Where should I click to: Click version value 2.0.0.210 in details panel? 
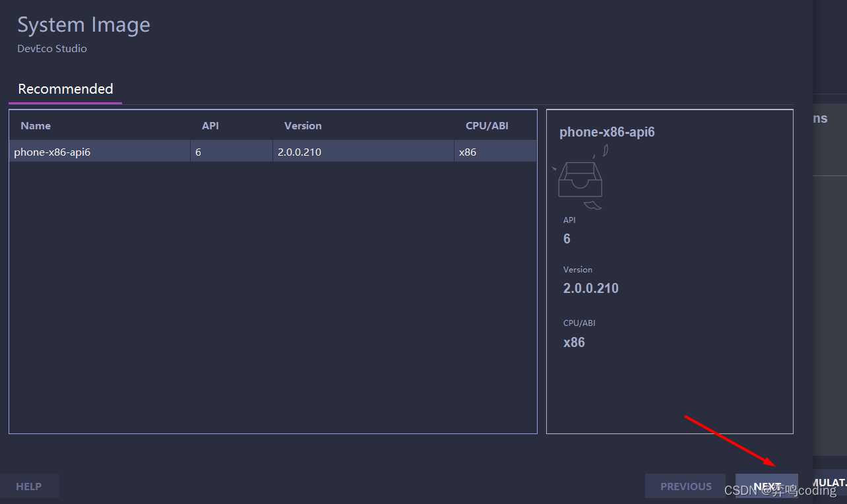point(591,288)
